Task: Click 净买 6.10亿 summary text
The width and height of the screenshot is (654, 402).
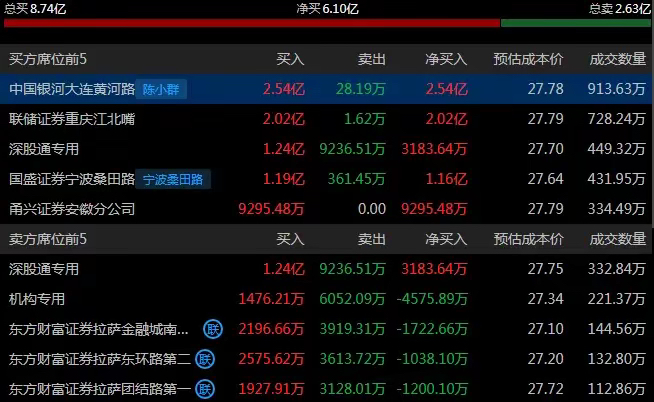Action: 327,8
